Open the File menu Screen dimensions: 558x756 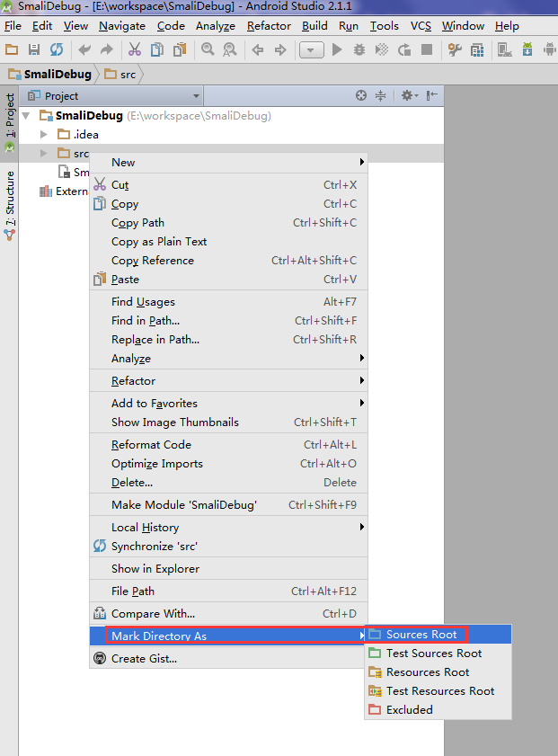[x=13, y=25]
